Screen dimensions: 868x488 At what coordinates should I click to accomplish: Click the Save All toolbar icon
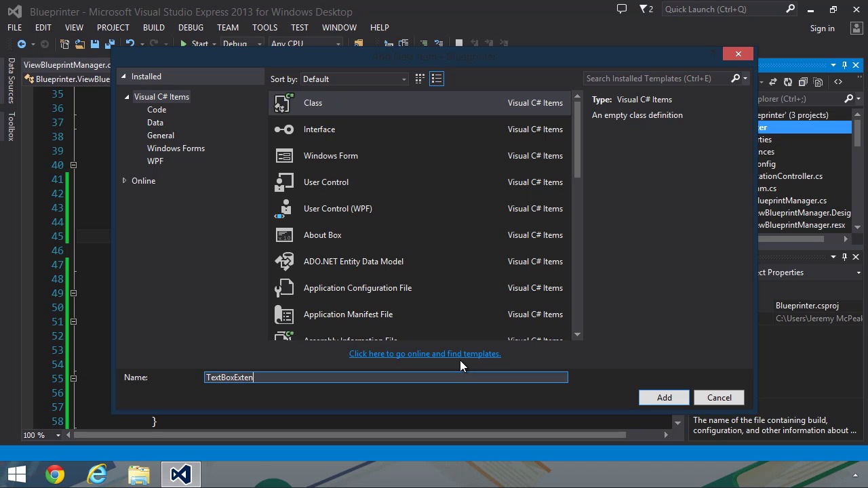click(110, 44)
